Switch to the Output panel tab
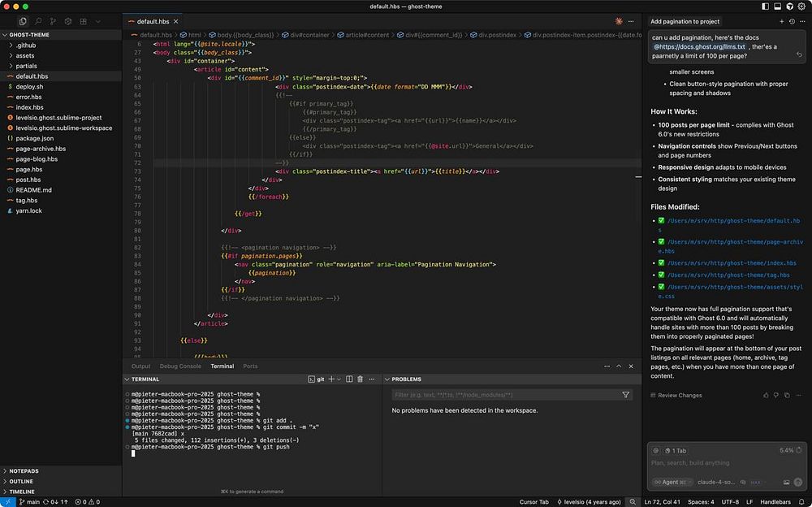This screenshot has height=507, width=812. click(x=140, y=366)
